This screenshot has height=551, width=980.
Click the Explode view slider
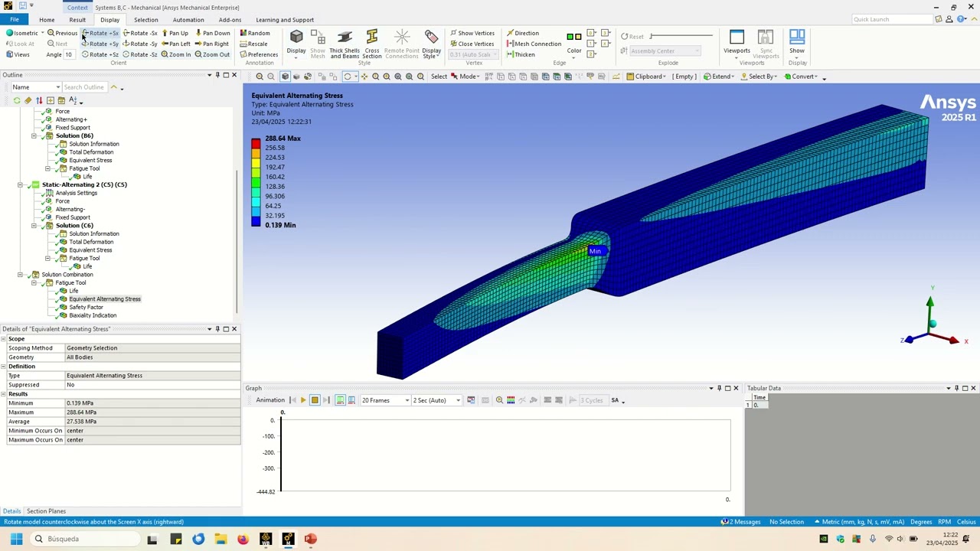(681, 36)
